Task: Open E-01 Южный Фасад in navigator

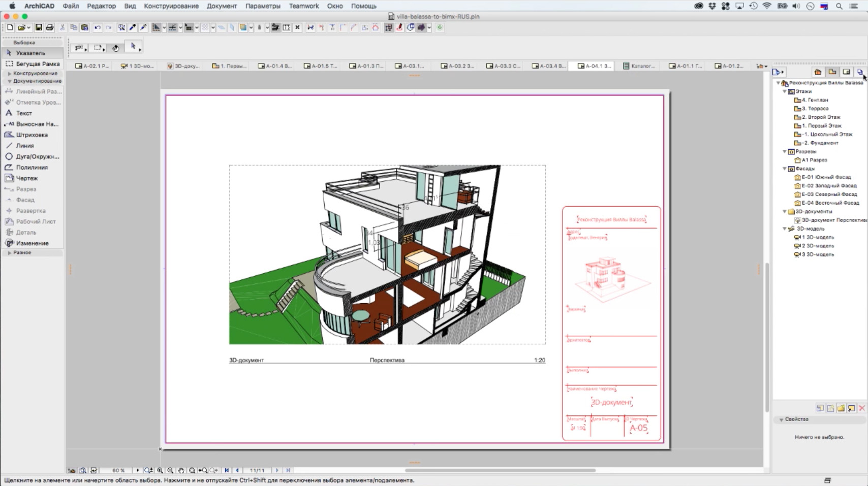Action: point(826,177)
